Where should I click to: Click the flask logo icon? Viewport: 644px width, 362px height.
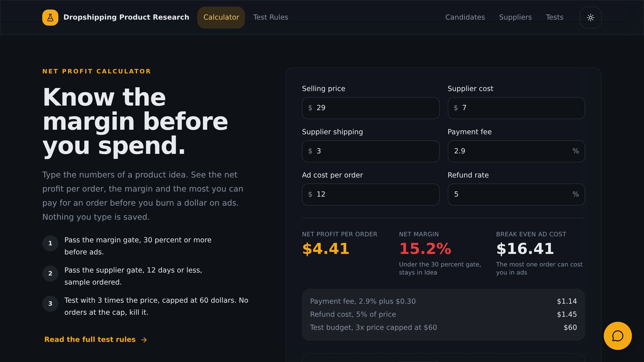[x=50, y=18]
